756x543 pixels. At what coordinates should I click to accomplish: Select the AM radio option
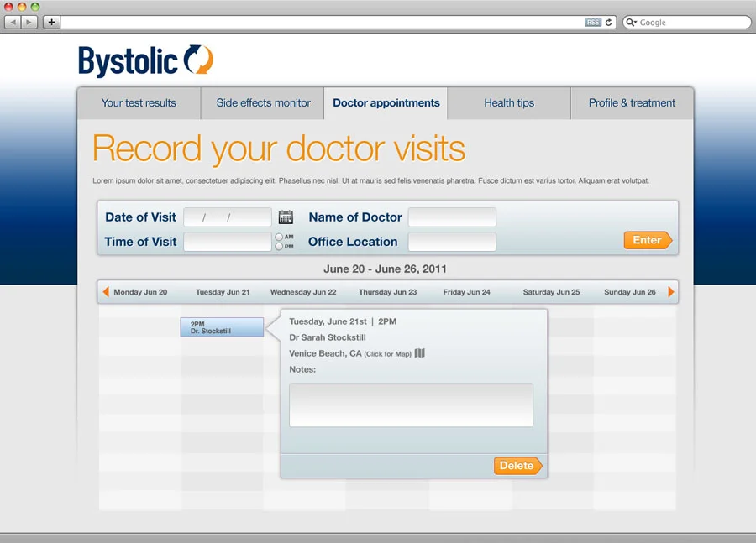click(279, 237)
